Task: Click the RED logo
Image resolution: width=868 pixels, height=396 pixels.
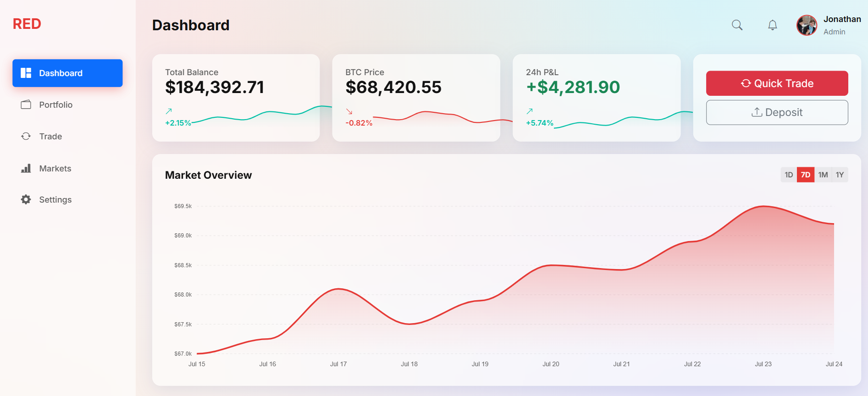Action: click(x=27, y=24)
